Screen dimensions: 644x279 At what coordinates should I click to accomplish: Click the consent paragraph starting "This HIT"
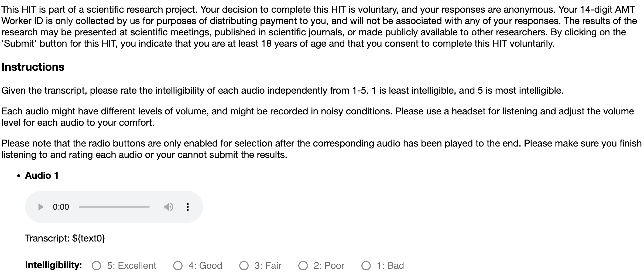coord(318,26)
